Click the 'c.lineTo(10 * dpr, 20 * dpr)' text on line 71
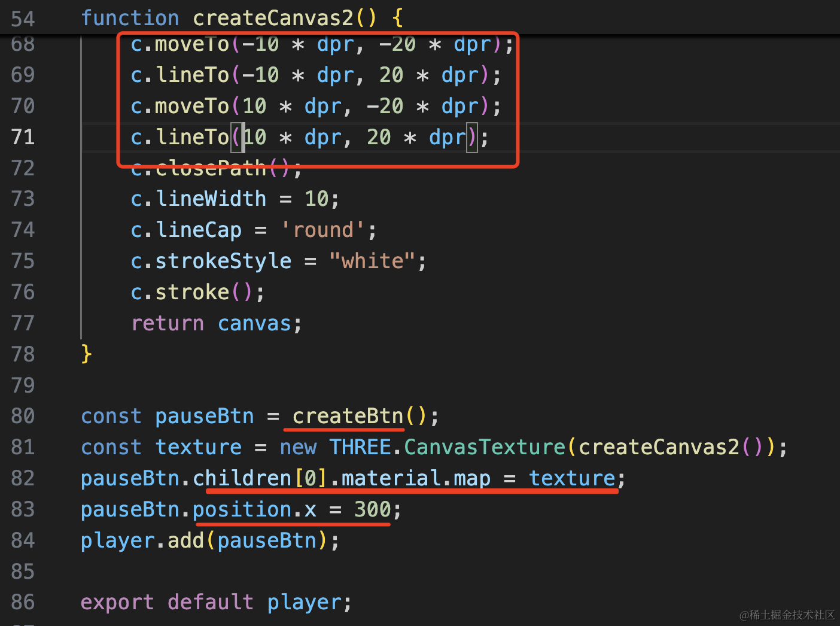Image resolution: width=840 pixels, height=626 pixels. (x=304, y=137)
